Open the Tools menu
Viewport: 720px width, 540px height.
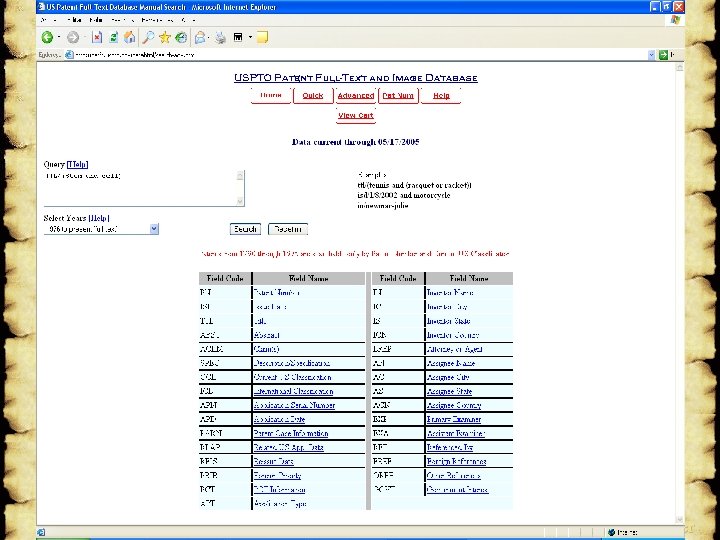click(158, 20)
